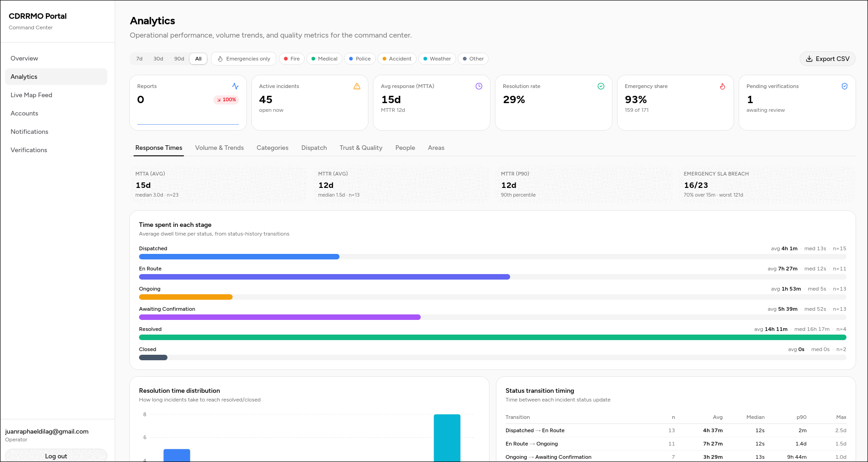
Task: Open Live Map Feed in the sidebar
Action: (56, 95)
